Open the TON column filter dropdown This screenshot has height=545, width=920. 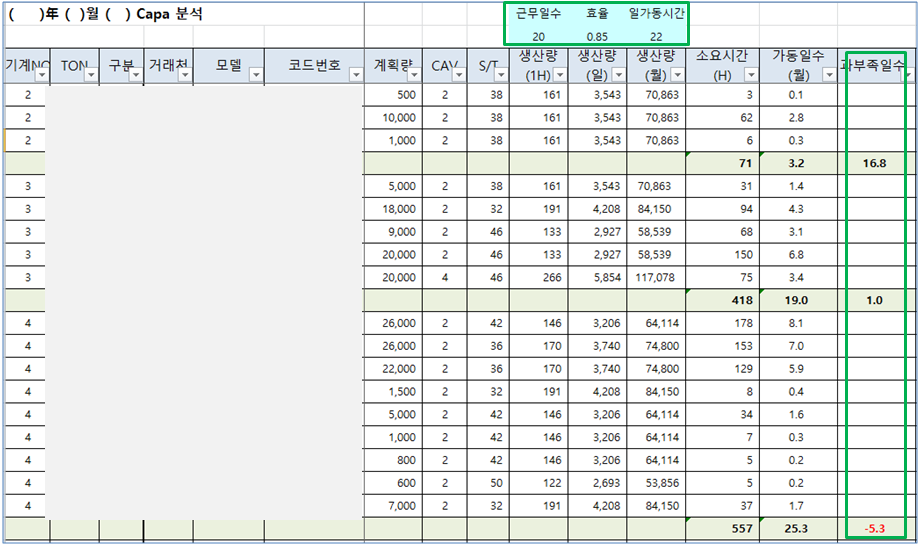[x=91, y=75]
